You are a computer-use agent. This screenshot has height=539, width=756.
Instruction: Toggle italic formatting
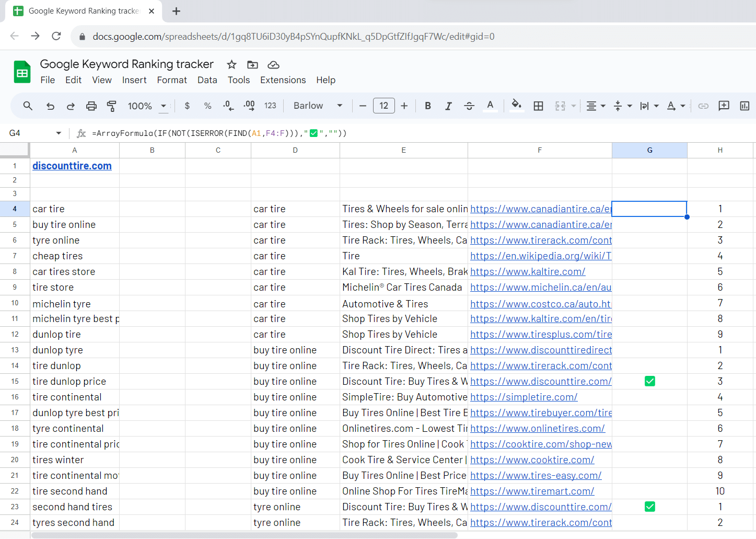click(448, 106)
